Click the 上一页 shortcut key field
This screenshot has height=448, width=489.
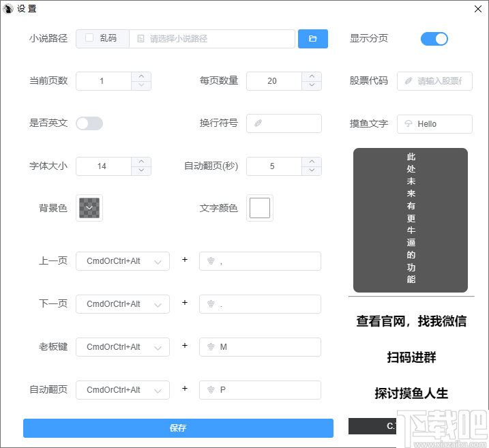click(260, 261)
